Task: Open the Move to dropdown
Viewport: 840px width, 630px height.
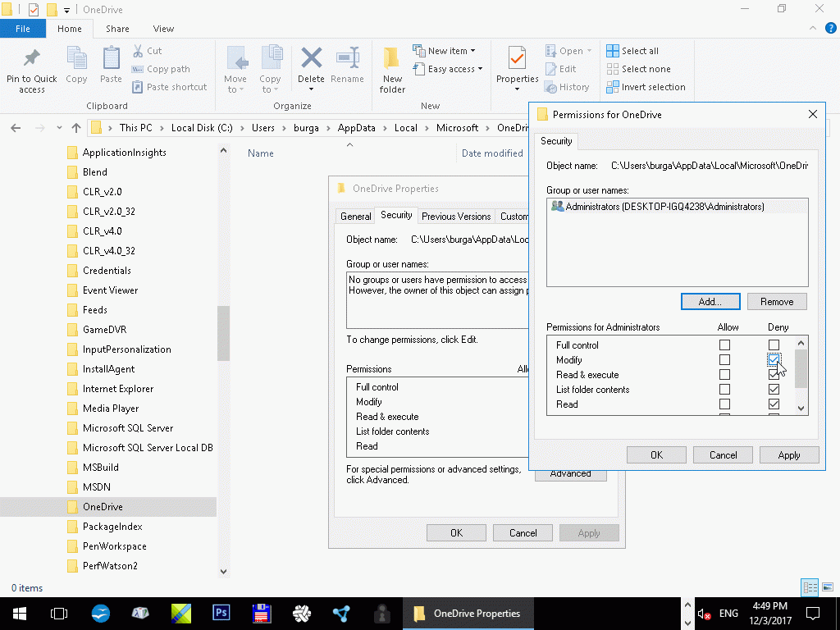Action: (235, 84)
